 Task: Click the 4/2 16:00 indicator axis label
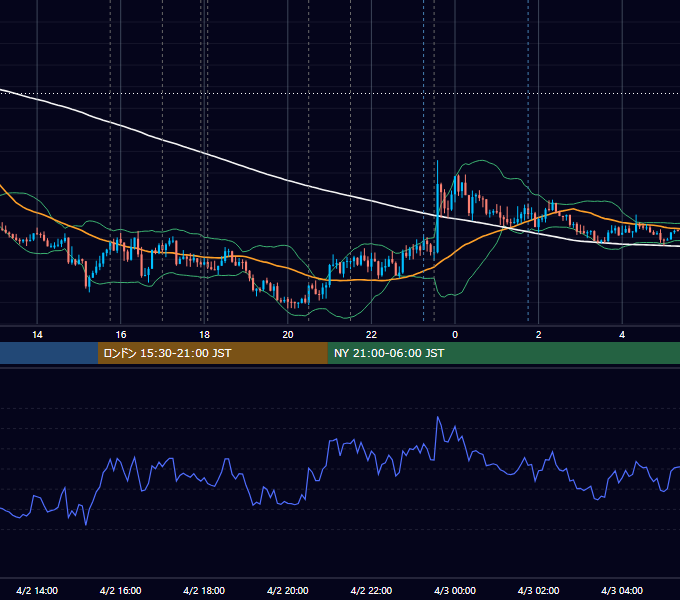coord(121,590)
